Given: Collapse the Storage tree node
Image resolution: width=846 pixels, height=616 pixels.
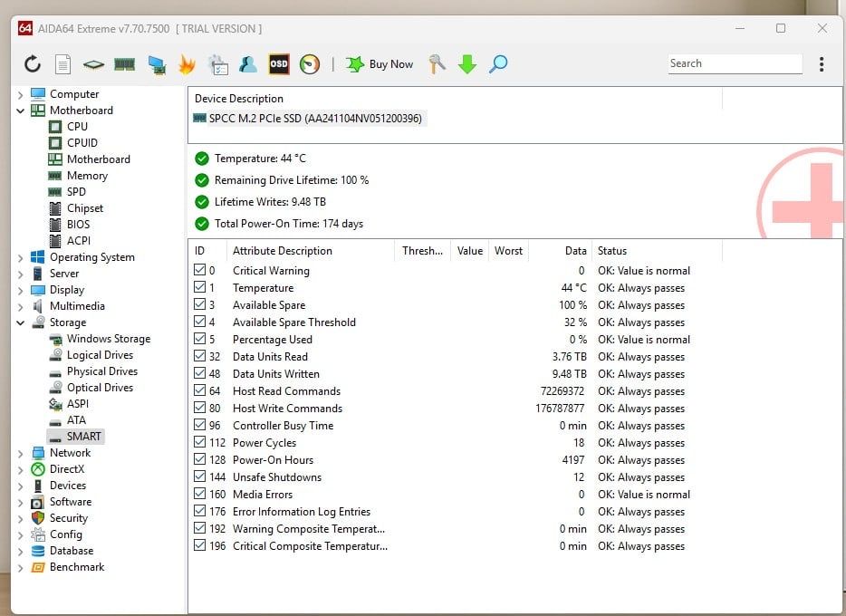Looking at the screenshot, I should [x=21, y=323].
